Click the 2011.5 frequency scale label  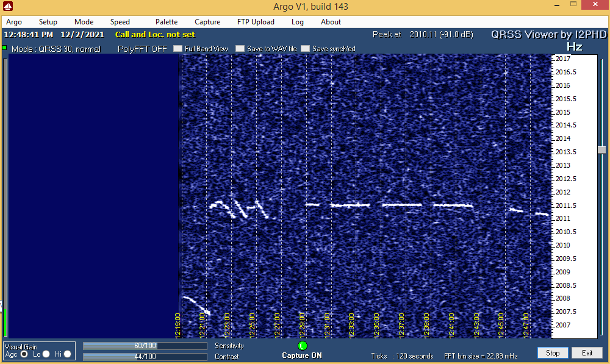(566, 205)
